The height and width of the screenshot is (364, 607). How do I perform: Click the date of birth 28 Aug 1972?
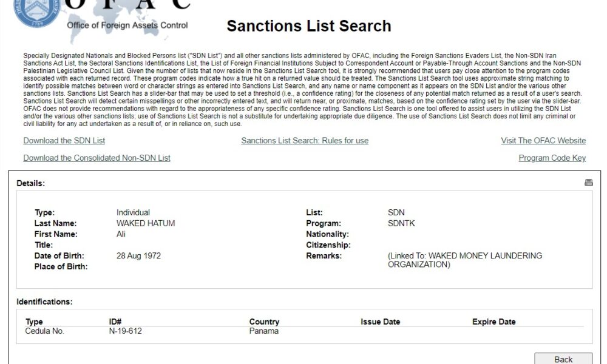[138, 255]
